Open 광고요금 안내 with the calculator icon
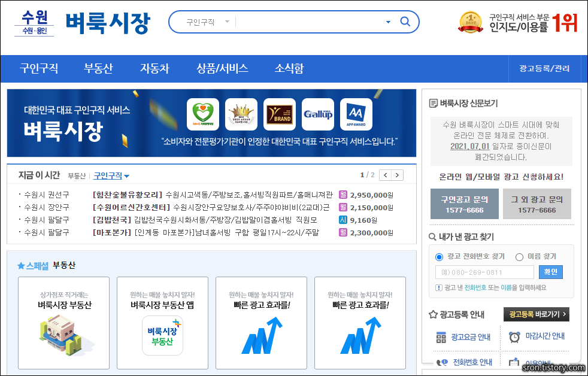The image size is (588, 376). pos(463,337)
